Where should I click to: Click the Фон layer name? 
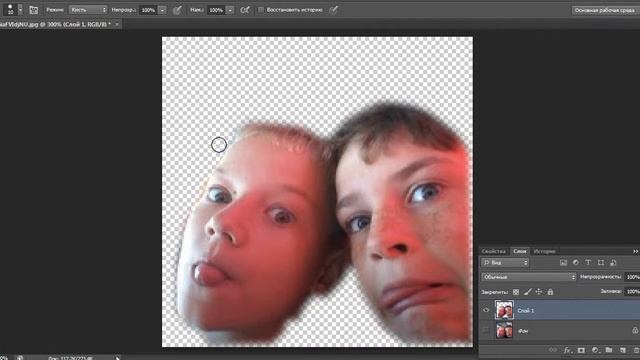pos(523,331)
